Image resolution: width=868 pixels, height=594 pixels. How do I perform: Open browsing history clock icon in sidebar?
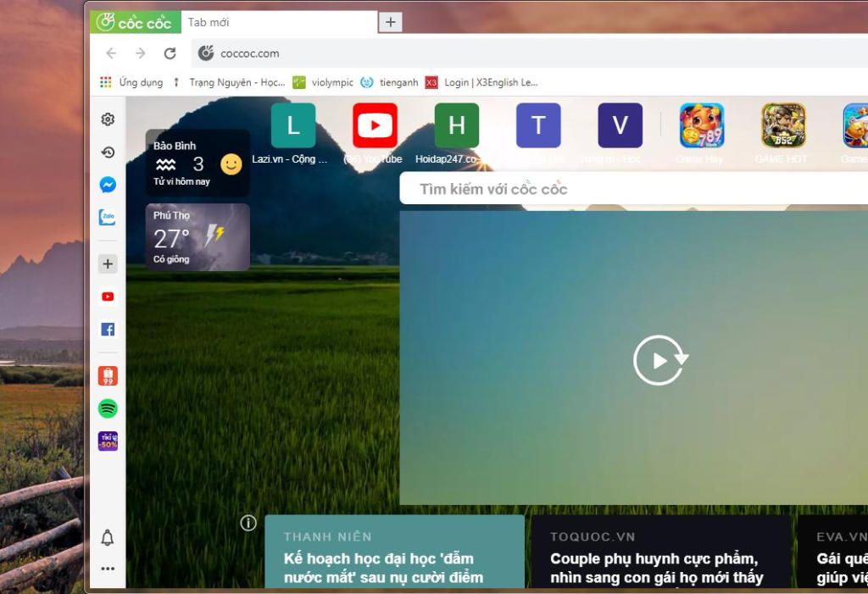click(x=108, y=152)
